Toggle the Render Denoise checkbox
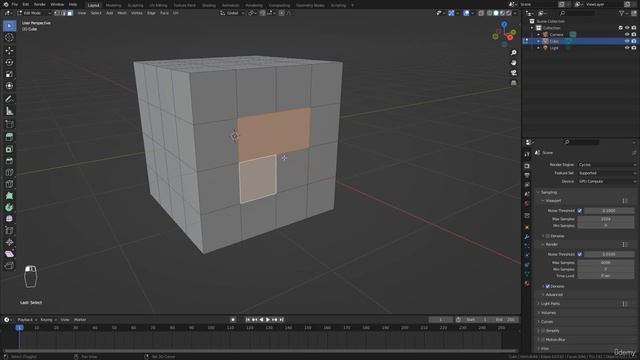The image size is (640, 360). 548,287
